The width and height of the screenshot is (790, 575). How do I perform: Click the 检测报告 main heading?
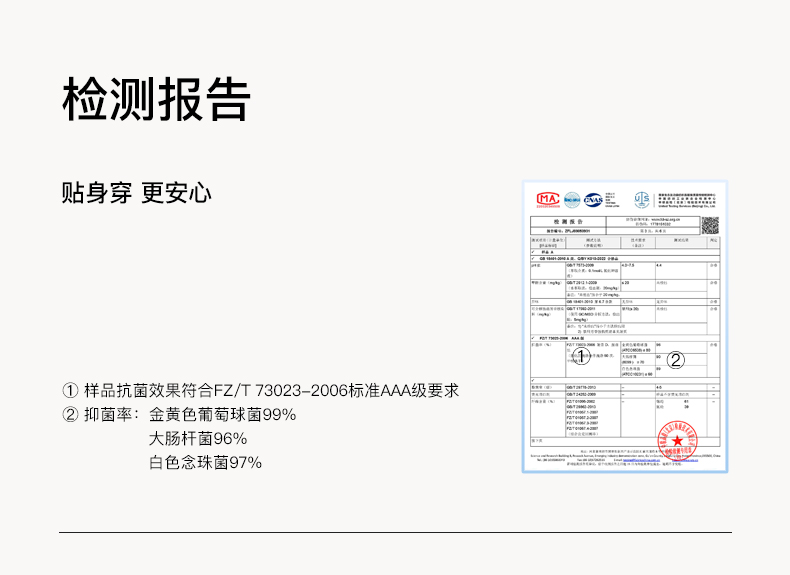click(156, 99)
